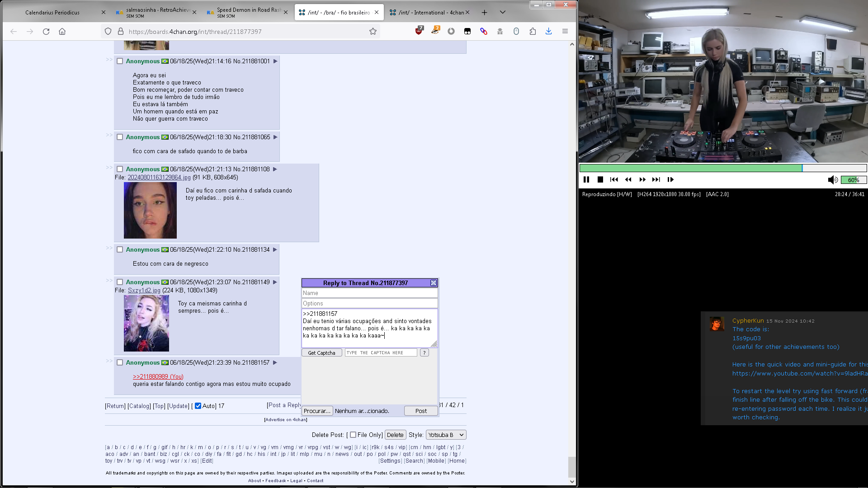Pause the video playback
Image resolution: width=868 pixels, height=488 pixels.
click(x=586, y=180)
